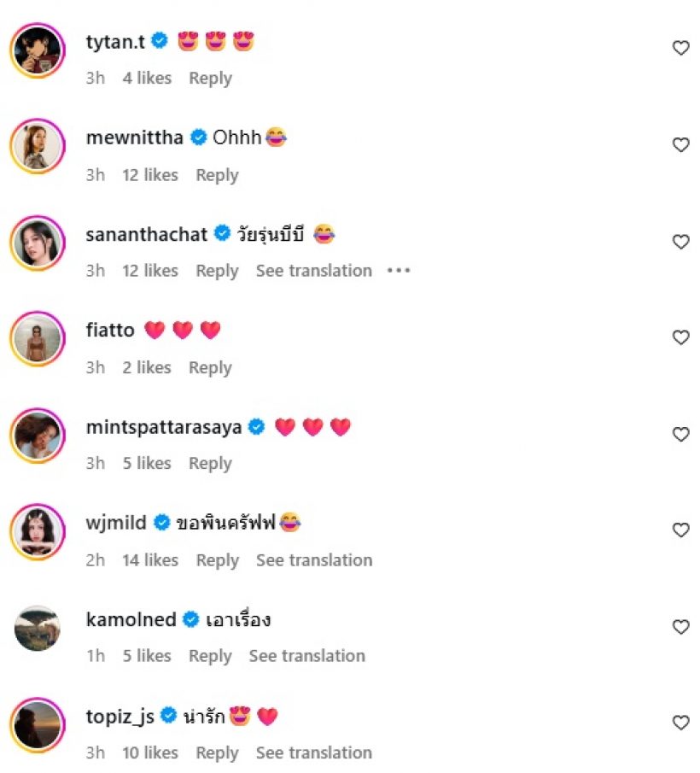700x773 pixels.
Task: Tap the heart icon beside sananthachat's comment
Action: click(680, 242)
